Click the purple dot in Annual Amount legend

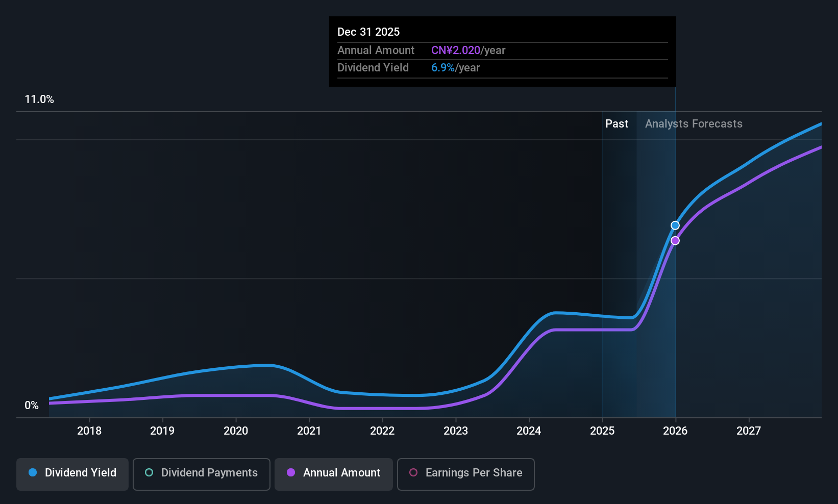tap(291, 473)
